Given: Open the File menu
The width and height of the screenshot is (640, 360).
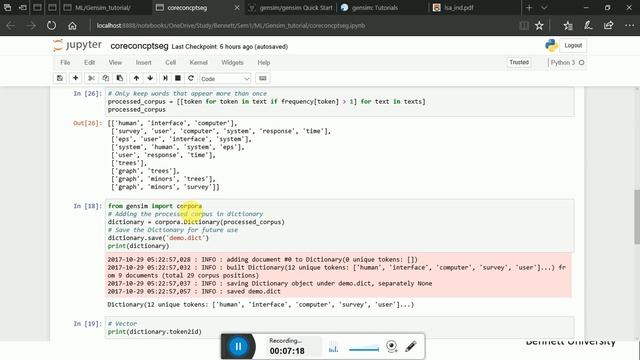Looking at the screenshot, I should tap(65, 62).
